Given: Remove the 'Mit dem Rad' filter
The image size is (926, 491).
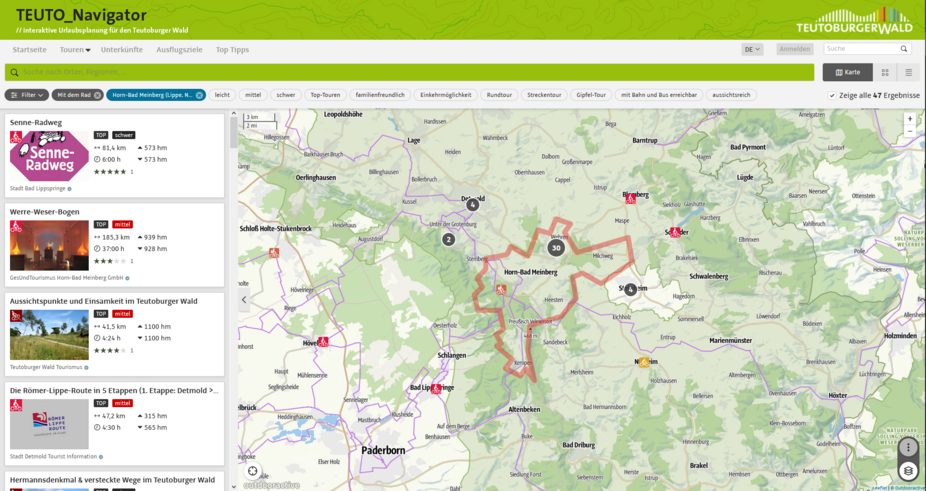Looking at the screenshot, I should 97,95.
